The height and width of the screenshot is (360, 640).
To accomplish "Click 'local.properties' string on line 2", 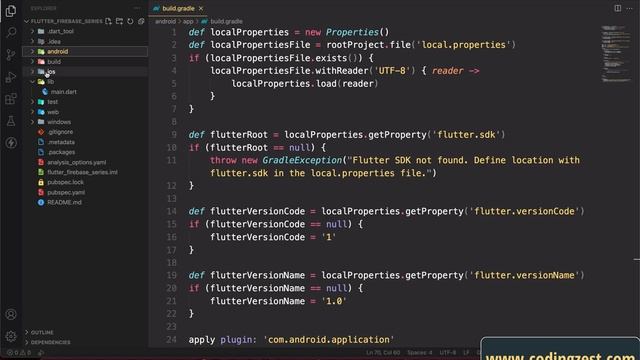I will point(463,45).
